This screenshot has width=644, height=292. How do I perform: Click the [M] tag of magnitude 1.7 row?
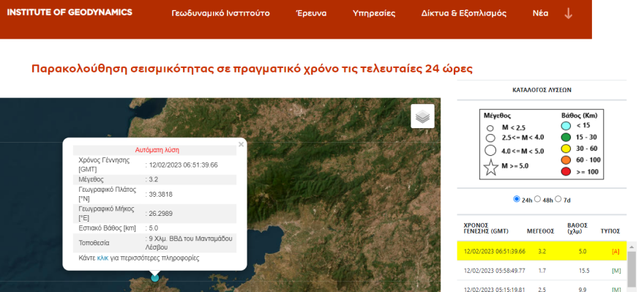click(616, 271)
